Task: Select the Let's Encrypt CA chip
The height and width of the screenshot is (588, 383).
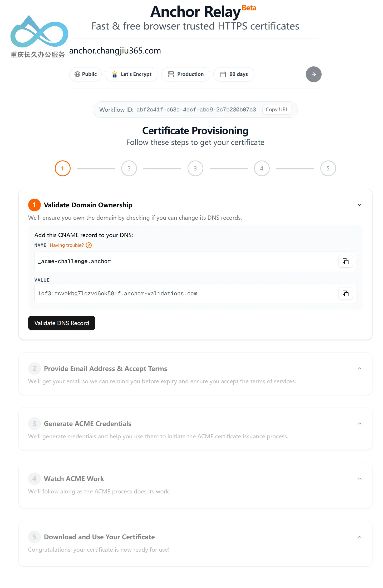Action: [131, 74]
